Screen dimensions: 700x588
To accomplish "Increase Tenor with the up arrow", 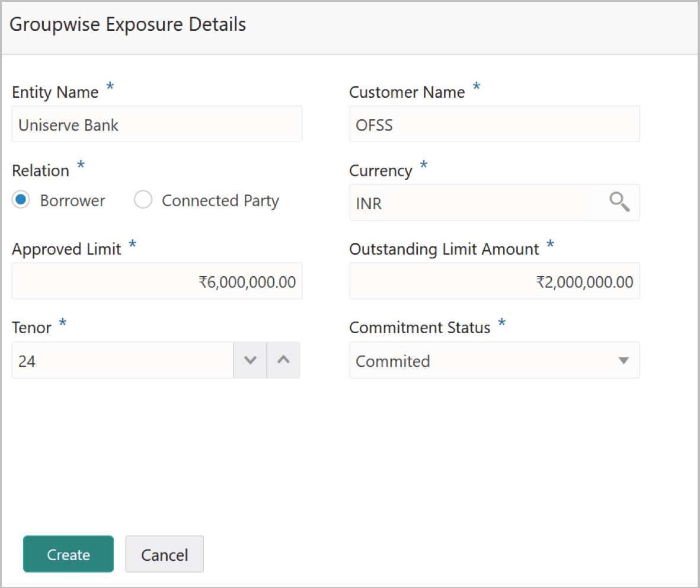I will [x=283, y=360].
